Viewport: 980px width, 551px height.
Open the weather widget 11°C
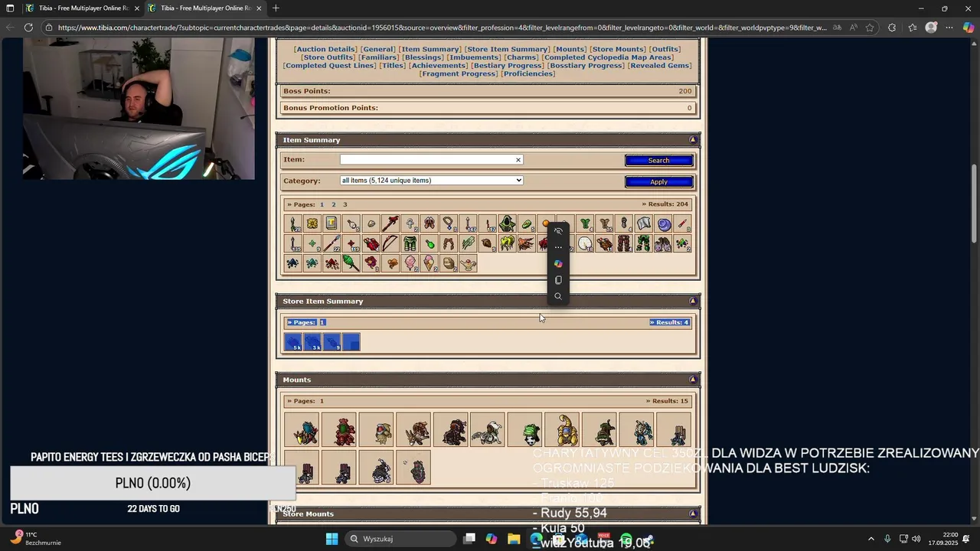(36, 539)
